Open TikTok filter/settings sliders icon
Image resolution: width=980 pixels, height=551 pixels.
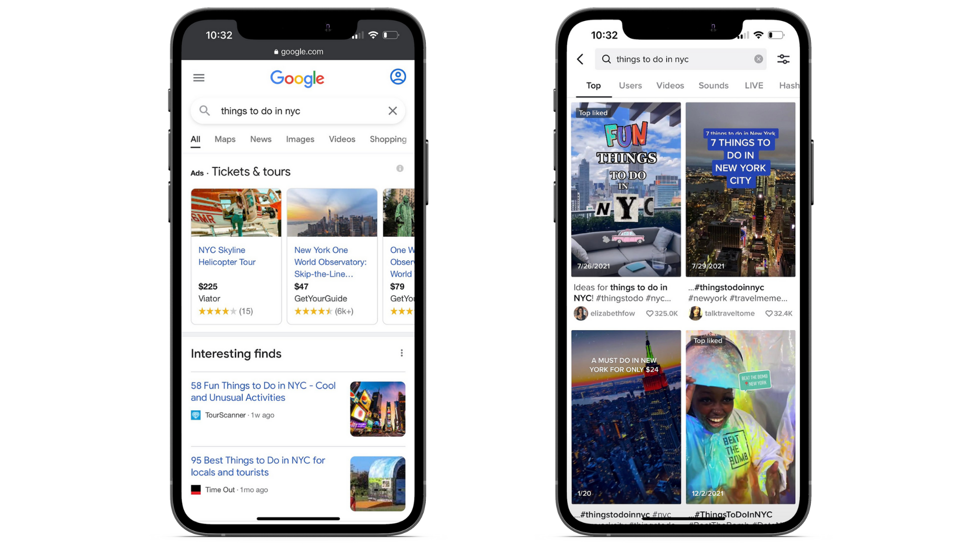(783, 59)
